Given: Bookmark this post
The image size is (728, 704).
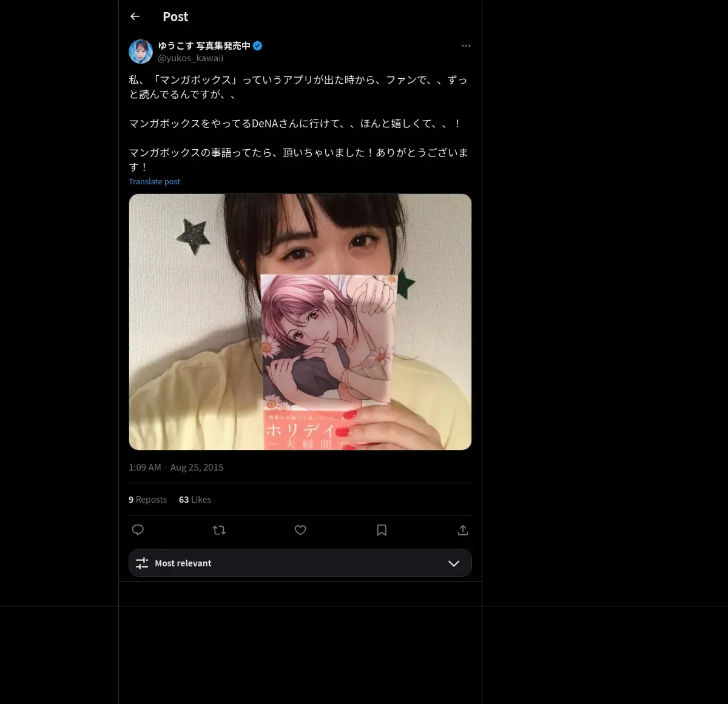Looking at the screenshot, I should click(x=382, y=530).
